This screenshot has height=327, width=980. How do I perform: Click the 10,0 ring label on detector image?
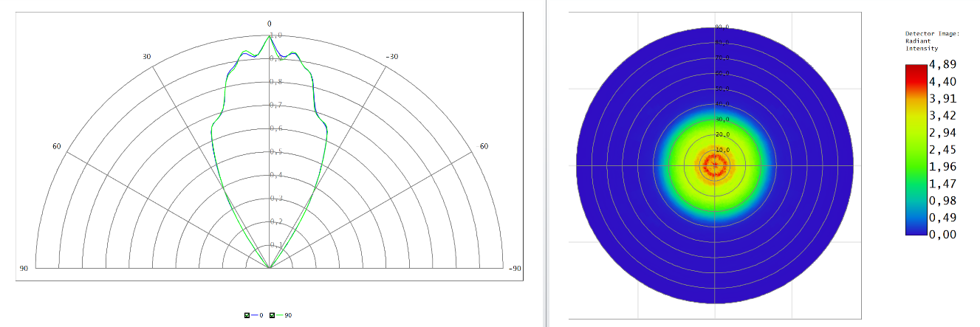[x=722, y=151]
